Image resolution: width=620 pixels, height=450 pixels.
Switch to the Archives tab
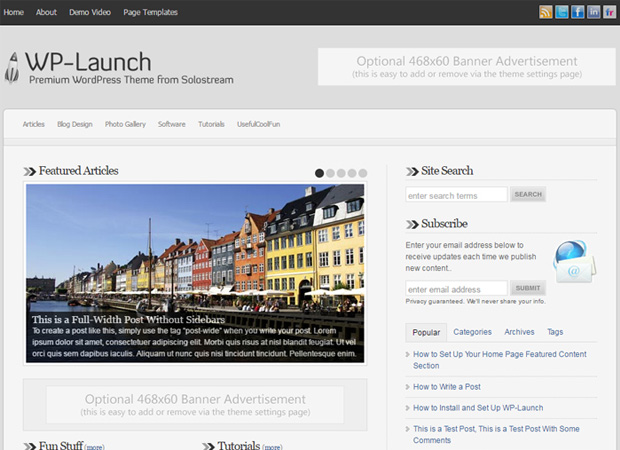(x=519, y=332)
